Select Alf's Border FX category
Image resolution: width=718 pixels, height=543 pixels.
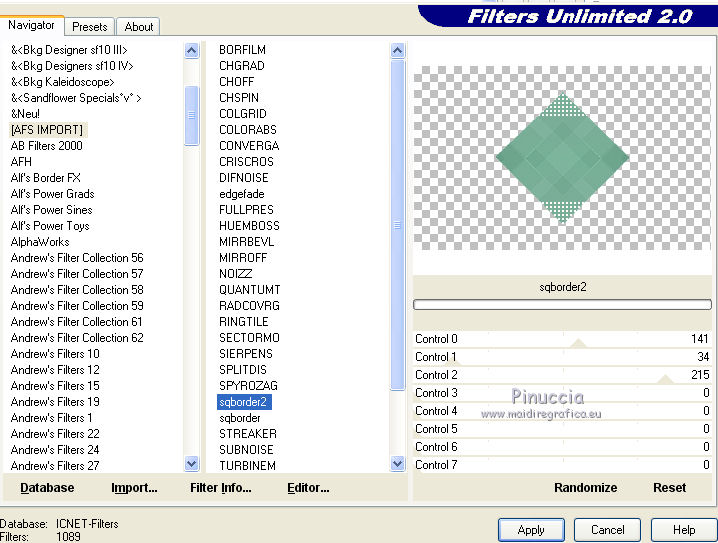(46, 178)
